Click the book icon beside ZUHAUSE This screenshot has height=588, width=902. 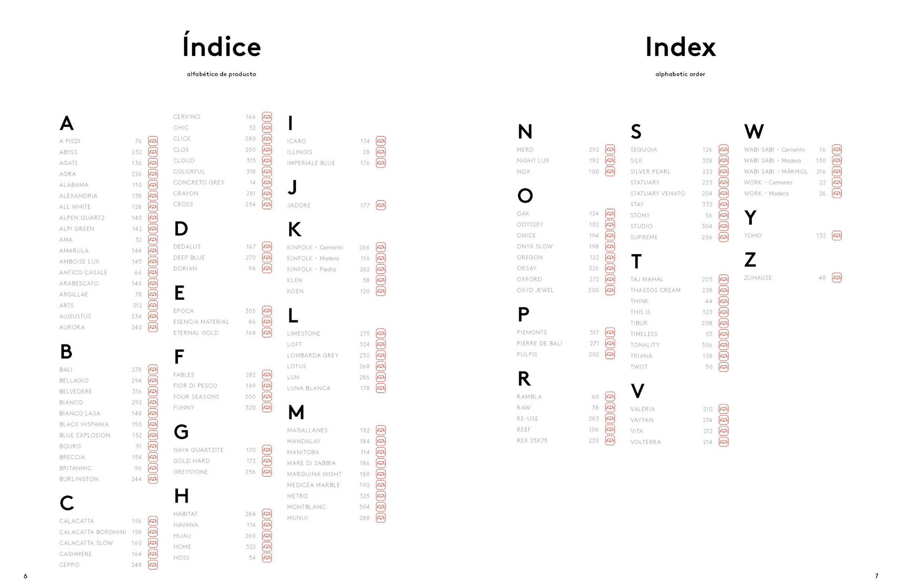click(x=837, y=278)
